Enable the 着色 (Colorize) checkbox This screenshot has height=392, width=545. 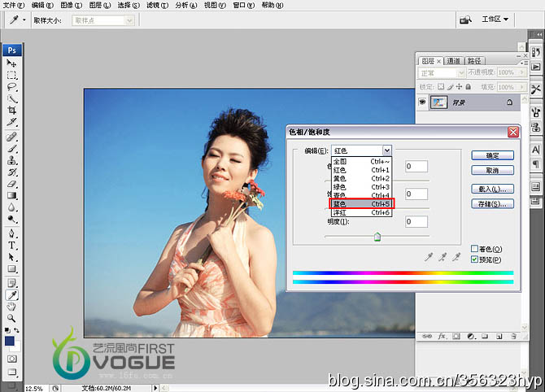tap(475, 249)
